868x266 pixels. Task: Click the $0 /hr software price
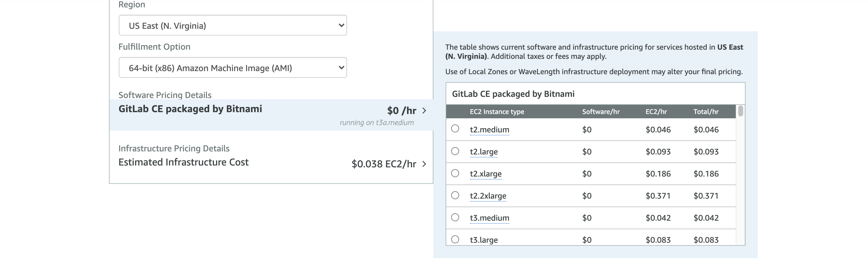tap(402, 111)
